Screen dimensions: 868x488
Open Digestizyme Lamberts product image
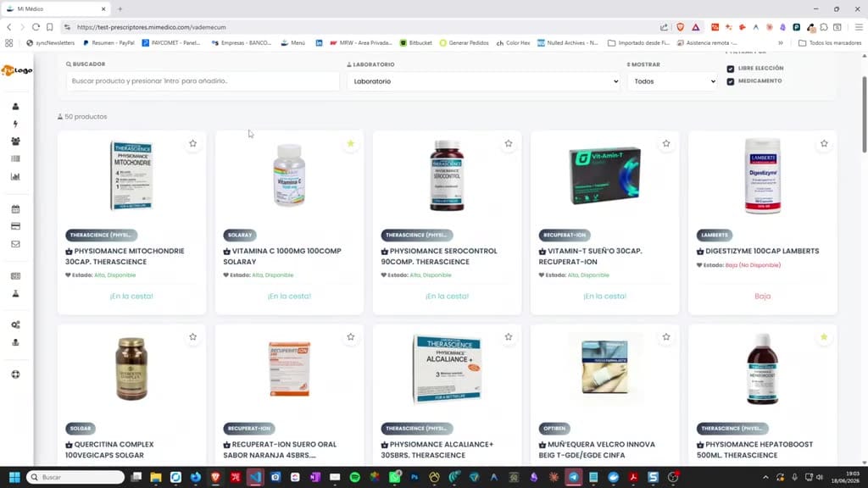(x=762, y=175)
